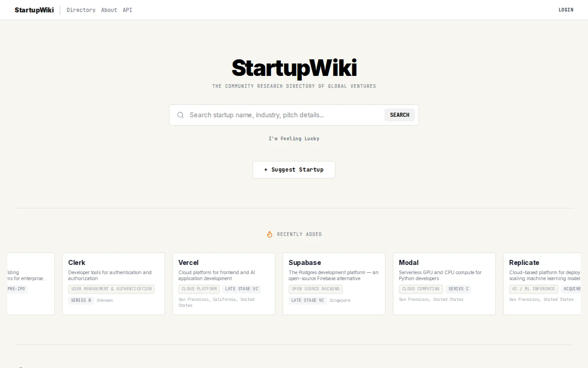
Task: Click the PRE-IPO tag on partial card
Action: [17, 289]
